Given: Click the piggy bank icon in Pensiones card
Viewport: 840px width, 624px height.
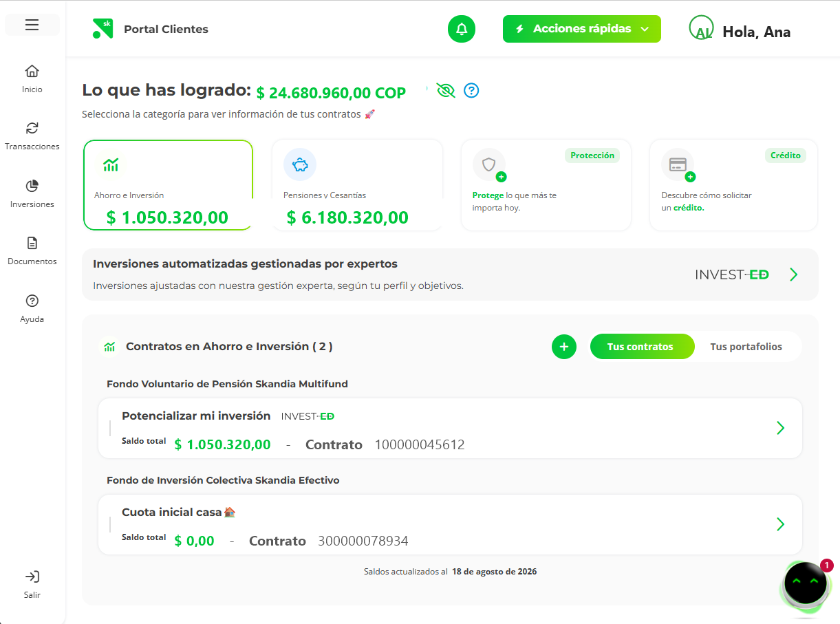Looking at the screenshot, I should point(300,164).
